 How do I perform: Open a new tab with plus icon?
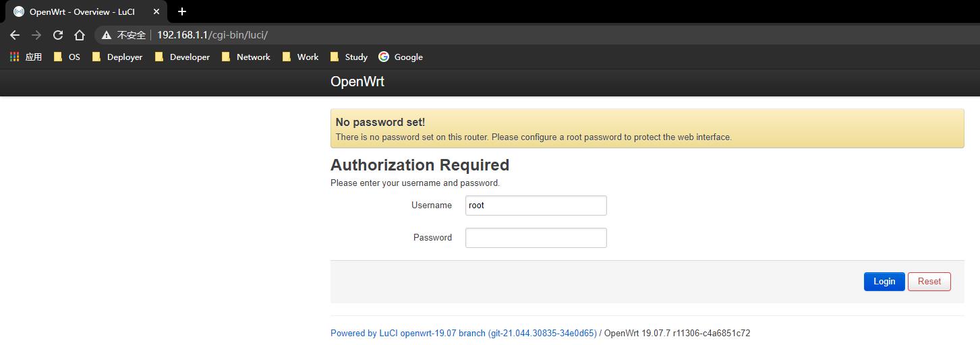(x=181, y=11)
